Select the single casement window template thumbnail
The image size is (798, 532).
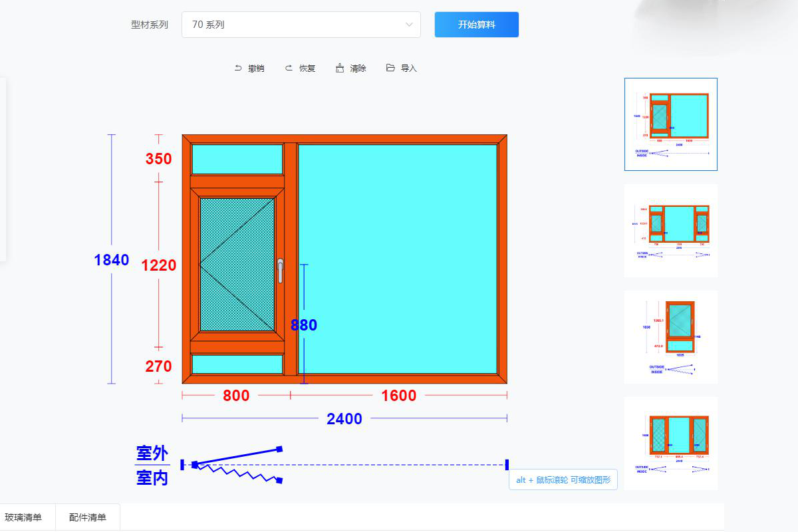click(x=670, y=336)
